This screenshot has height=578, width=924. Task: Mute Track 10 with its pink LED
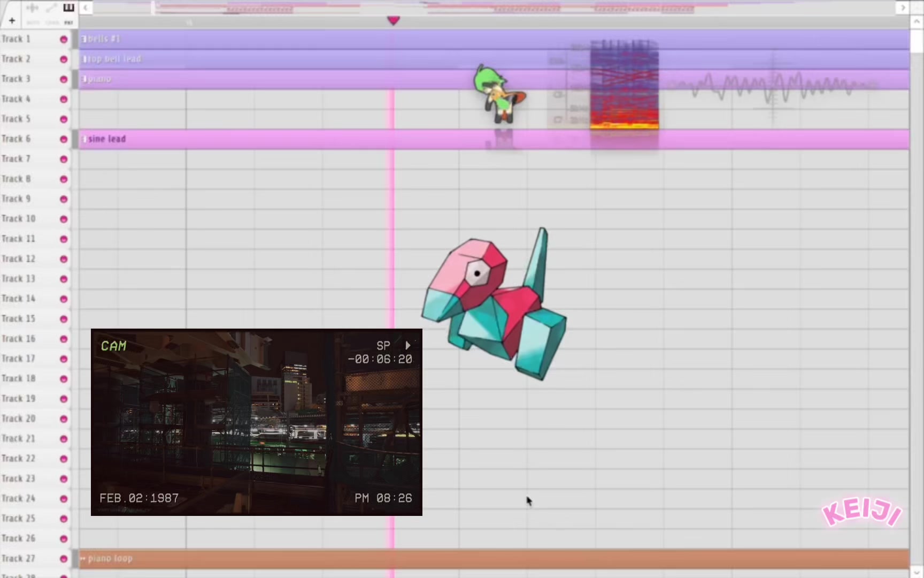point(64,219)
